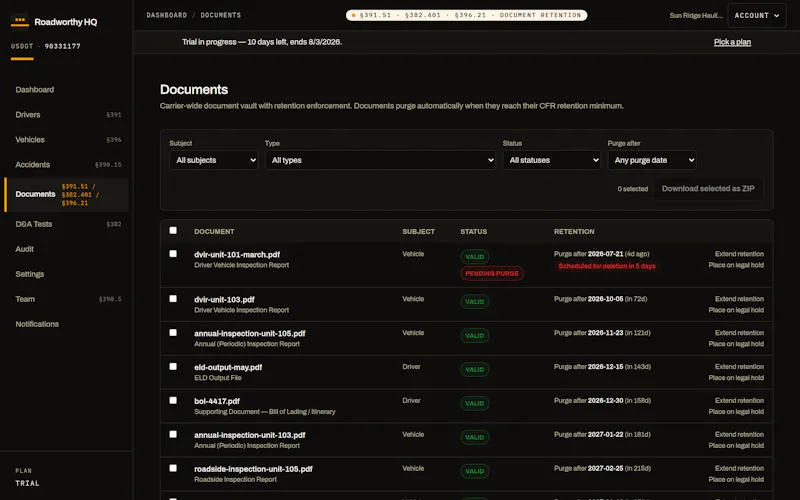Select the bol-4417.pdf row checkbox
The height and width of the screenshot is (500, 800).
pos(173,401)
